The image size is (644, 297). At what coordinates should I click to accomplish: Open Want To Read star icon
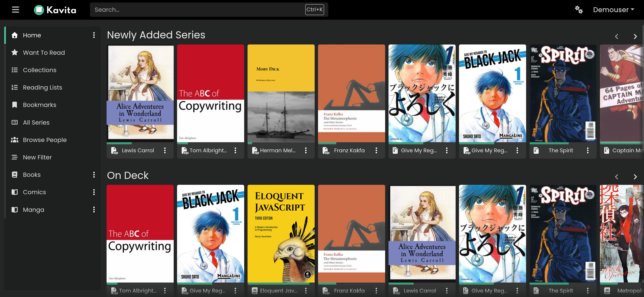coord(15,52)
